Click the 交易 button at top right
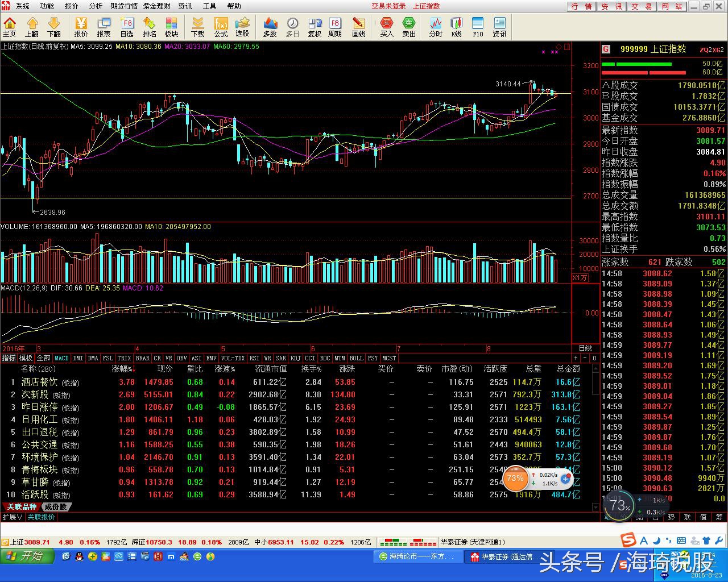The height and width of the screenshot is (582, 728). coord(642,6)
